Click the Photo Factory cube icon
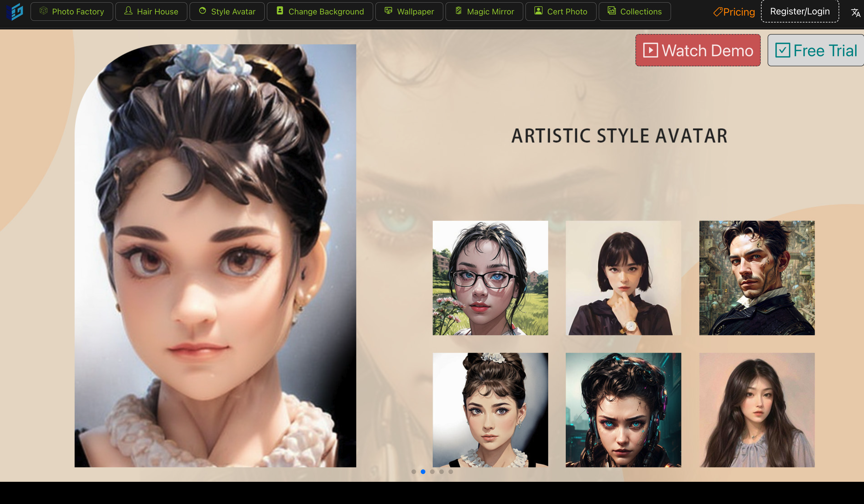Screen dimensions: 864x504 tap(44, 11)
